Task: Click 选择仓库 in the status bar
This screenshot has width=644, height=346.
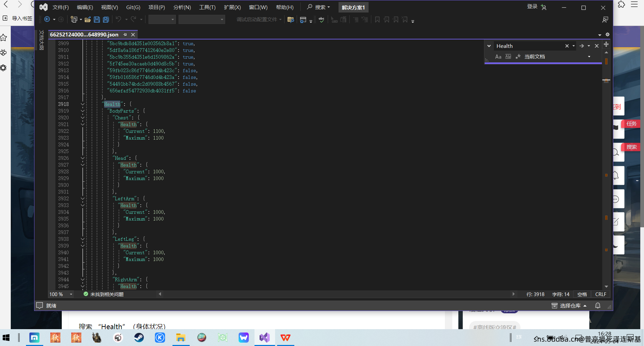Action: coord(570,306)
